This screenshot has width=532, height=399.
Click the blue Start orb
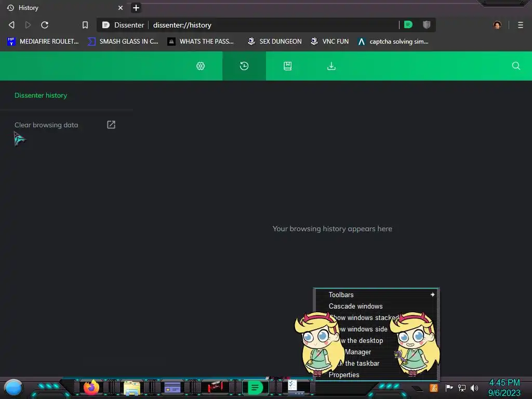[14, 389]
